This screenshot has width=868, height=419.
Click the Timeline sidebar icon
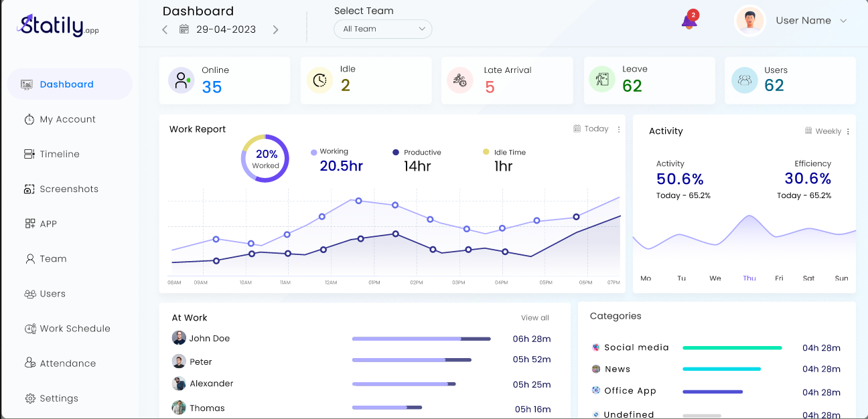28,154
